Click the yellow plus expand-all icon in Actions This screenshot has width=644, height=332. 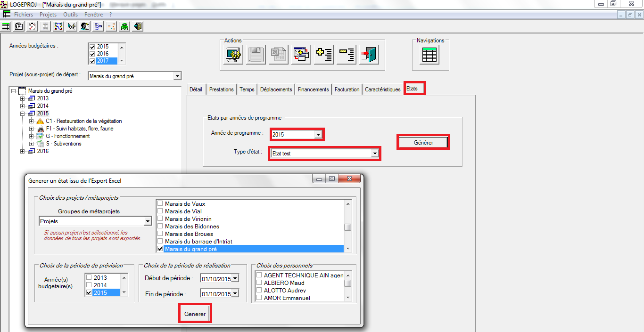(324, 55)
